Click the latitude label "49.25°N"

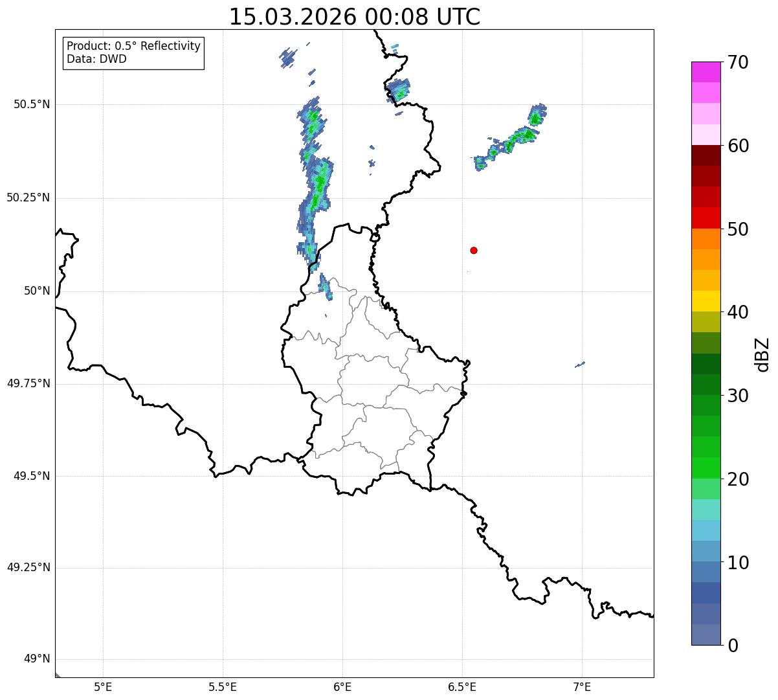[28, 567]
